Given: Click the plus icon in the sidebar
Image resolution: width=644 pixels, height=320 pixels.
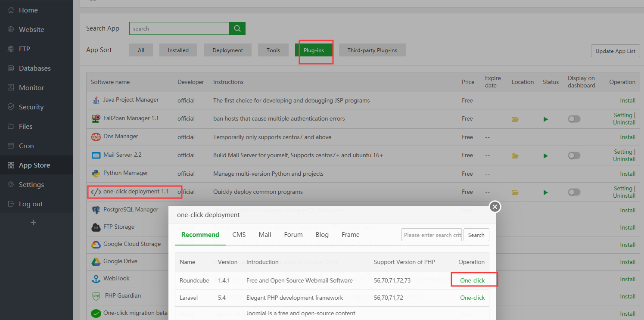Looking at the screenshot, I should 34,222.
